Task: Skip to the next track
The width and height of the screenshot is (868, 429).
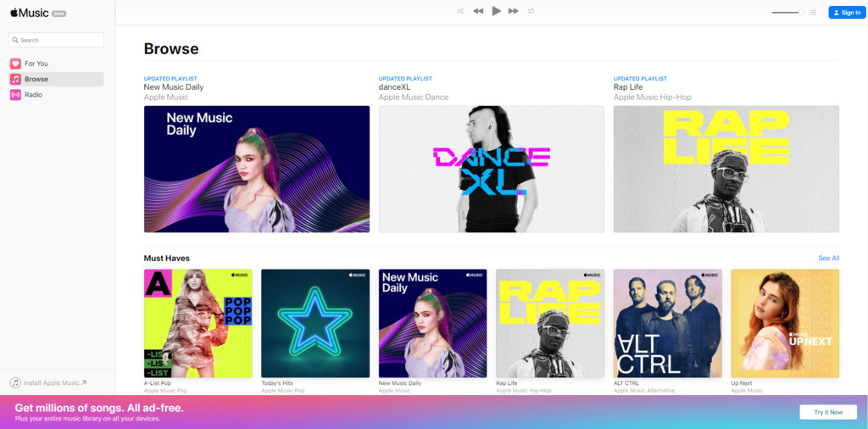Action: 514,11
